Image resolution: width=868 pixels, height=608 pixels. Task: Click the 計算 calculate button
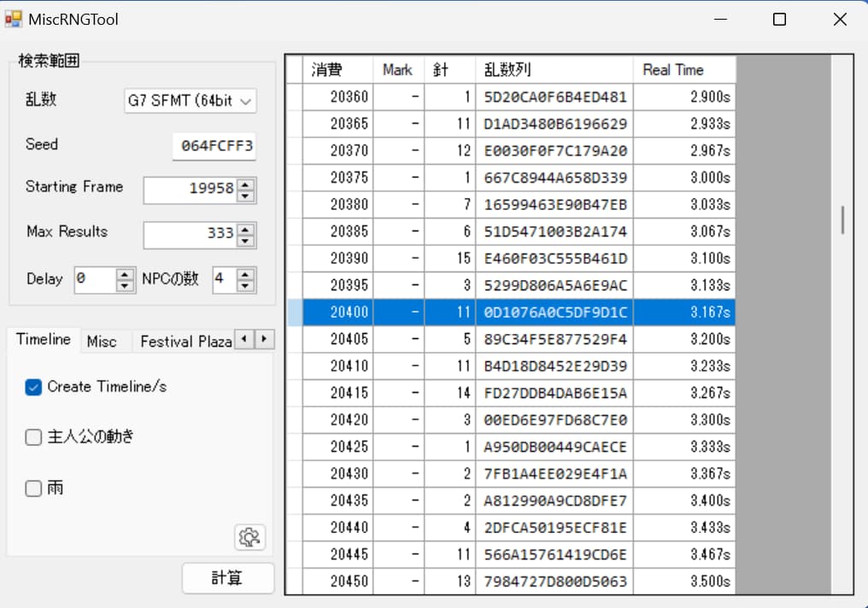click(x=227, y=578)
